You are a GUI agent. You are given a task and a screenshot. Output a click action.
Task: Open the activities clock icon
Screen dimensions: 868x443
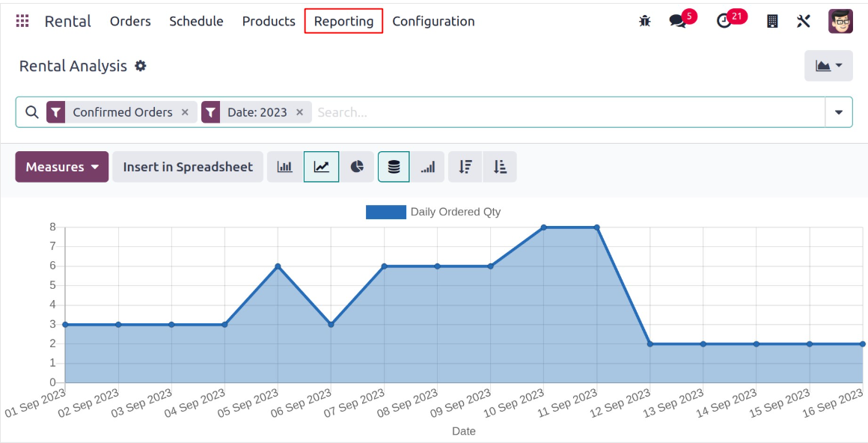pyautogui.click(x=724, y=21)
